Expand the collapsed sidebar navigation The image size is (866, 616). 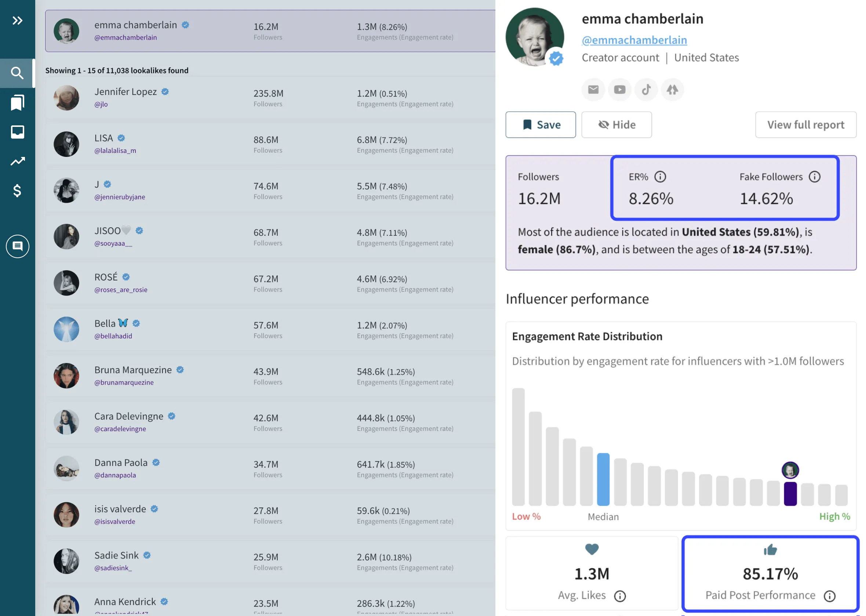pos(17,21)
